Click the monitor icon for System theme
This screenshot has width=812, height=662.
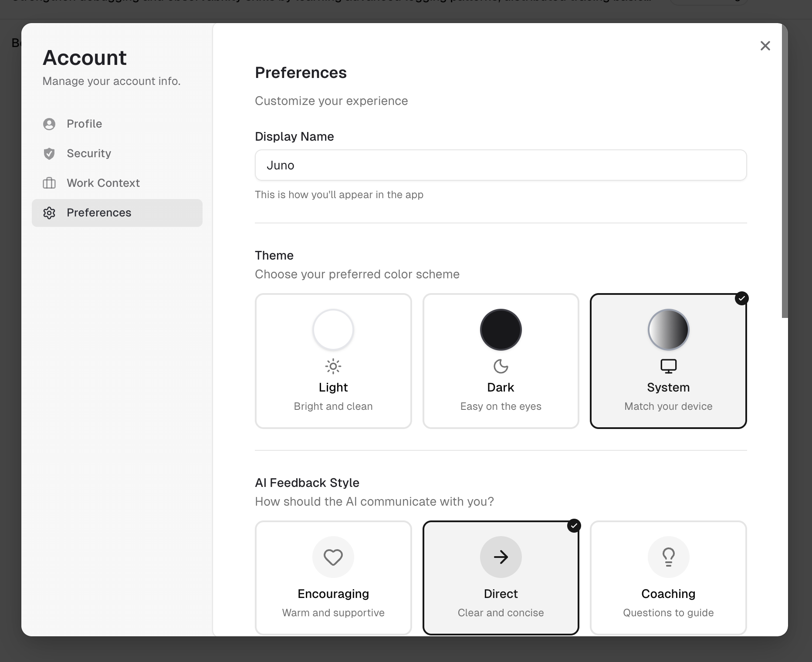[x=668, y=367]
